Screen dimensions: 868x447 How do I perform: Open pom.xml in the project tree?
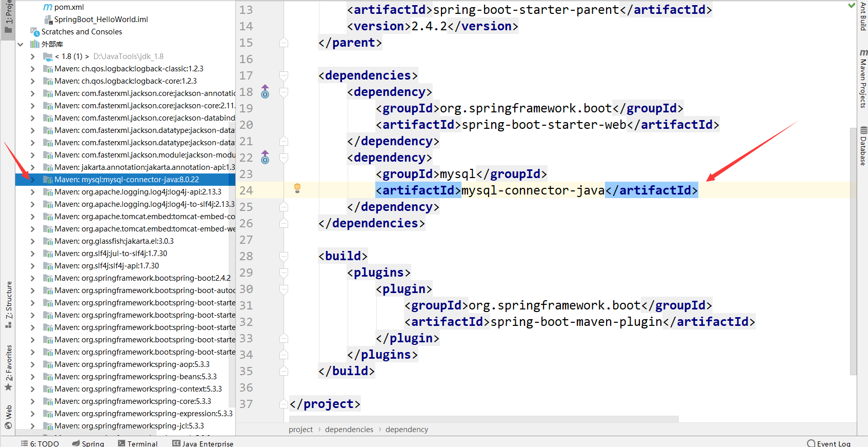click(x=69, y=7)
